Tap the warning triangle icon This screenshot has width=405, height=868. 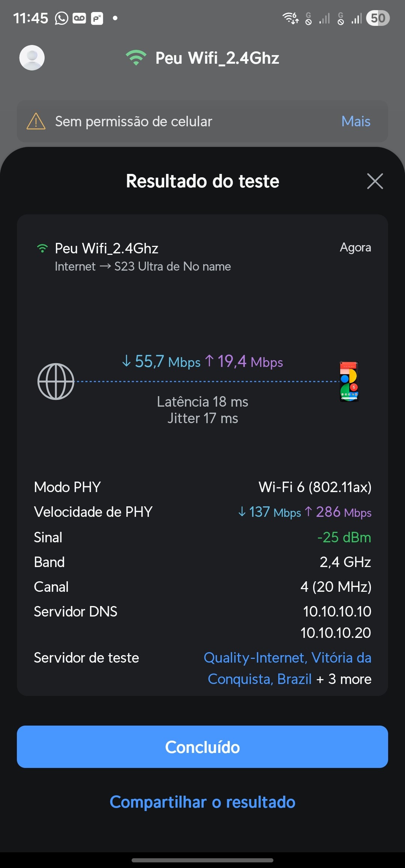(x=36, y=121)
